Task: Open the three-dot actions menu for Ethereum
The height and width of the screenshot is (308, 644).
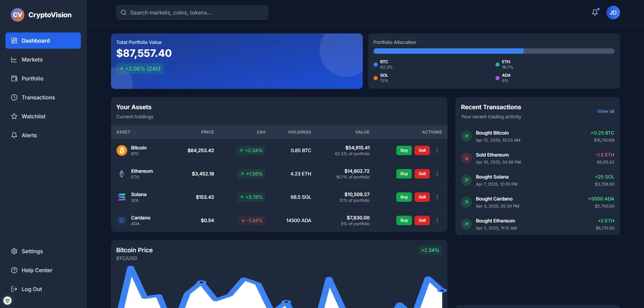Action: [437, 173]
